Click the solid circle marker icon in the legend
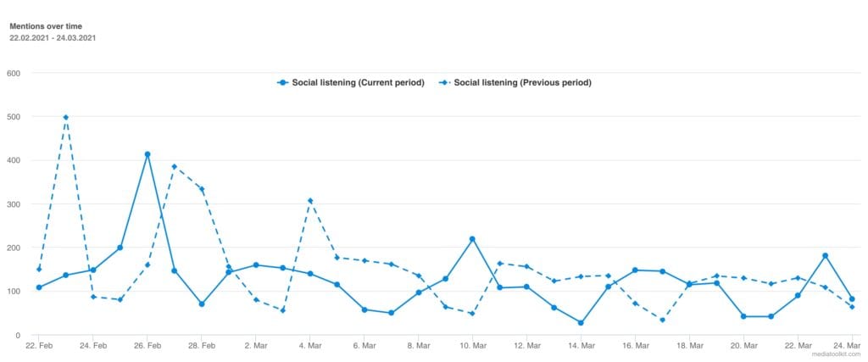This screenshot has height=362, width=868. [282, 83]
